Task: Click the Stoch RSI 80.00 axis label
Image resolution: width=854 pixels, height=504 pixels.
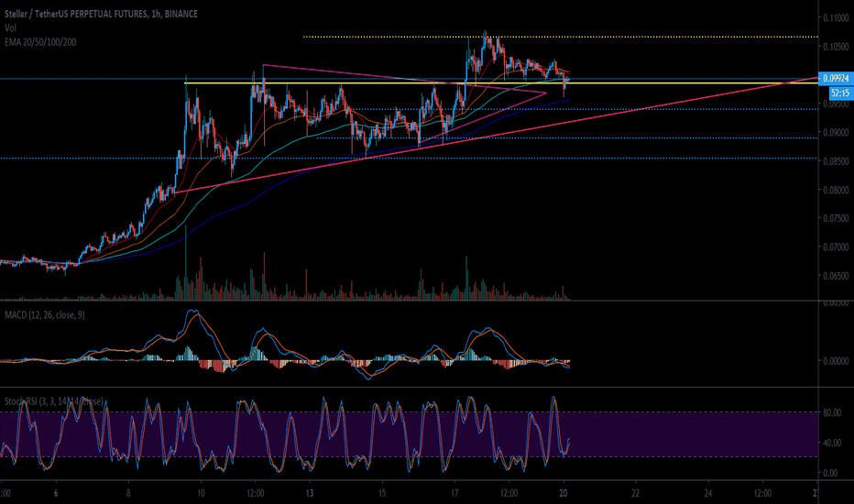Action: (832, 413)
